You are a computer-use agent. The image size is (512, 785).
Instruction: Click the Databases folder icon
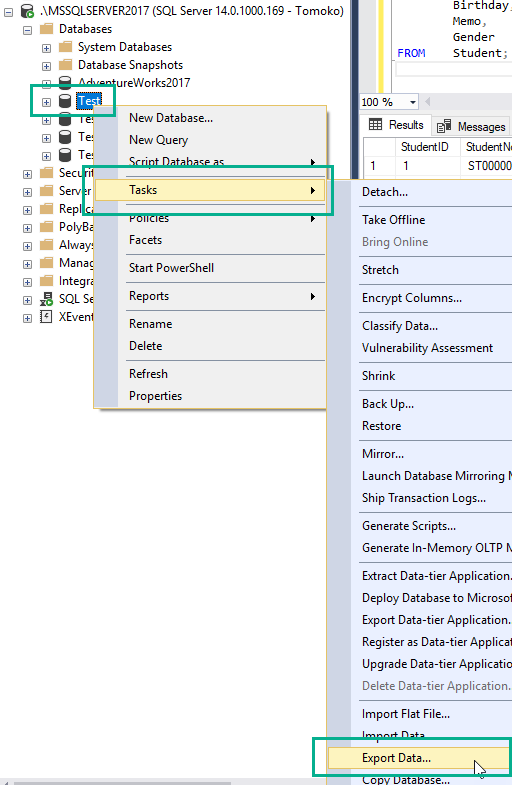tap(47, 29)
